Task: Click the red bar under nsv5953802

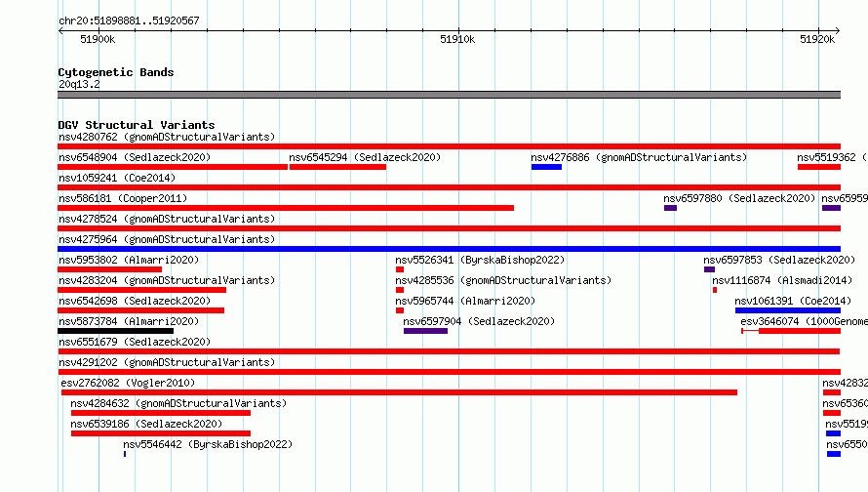Action: click(x=109, y=269)
